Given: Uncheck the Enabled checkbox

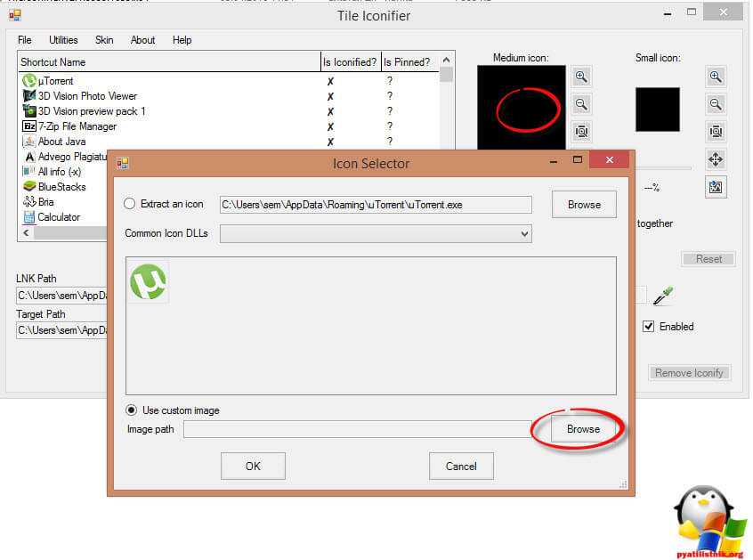Looking at the screenshot, I should pos(648,327).
